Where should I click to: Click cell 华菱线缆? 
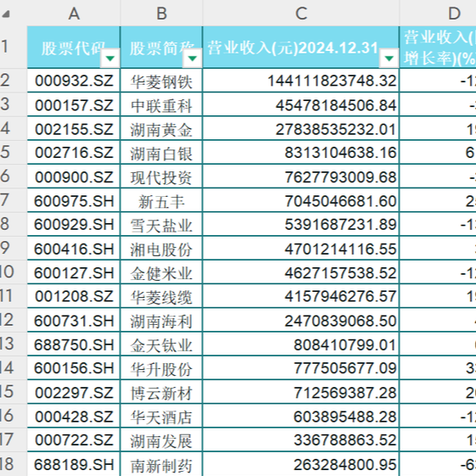pos(161,296)
